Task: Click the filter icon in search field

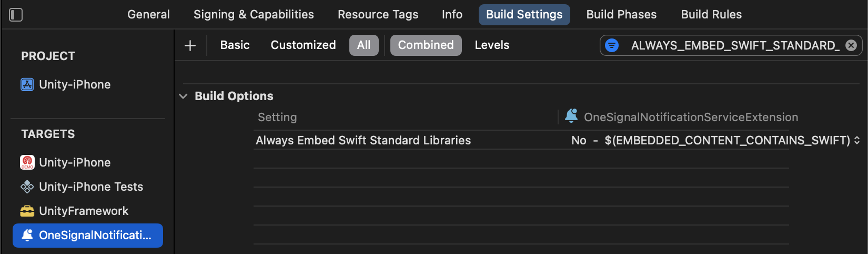Action: 612,45
